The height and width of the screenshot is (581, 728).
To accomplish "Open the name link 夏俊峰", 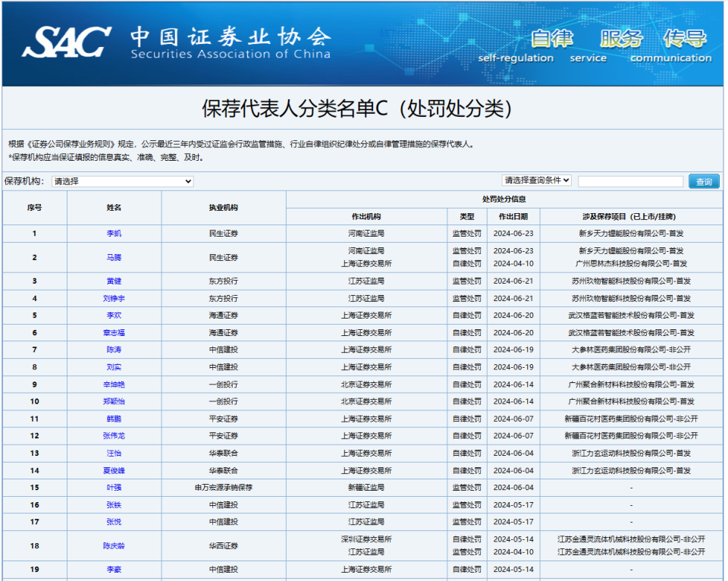I will click(114, 470).
